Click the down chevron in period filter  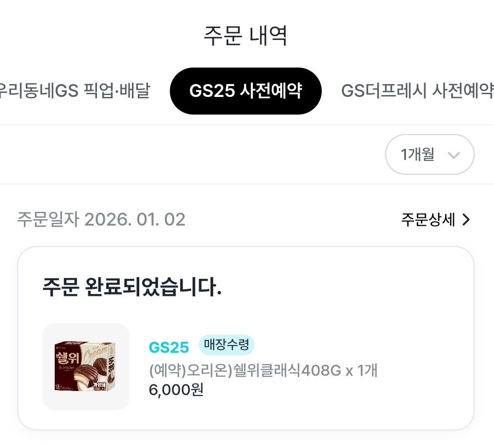pos(454,155)
